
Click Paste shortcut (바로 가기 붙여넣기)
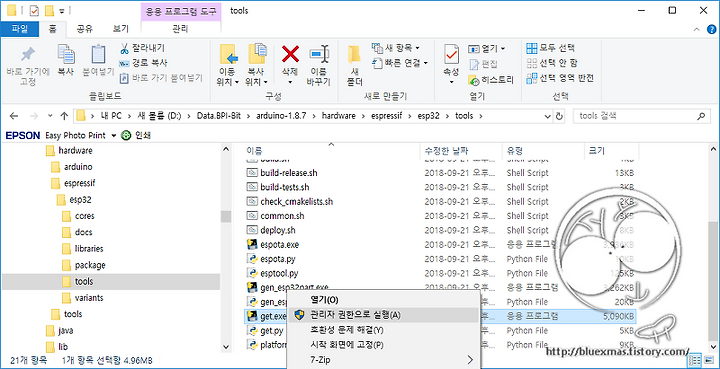161,78
